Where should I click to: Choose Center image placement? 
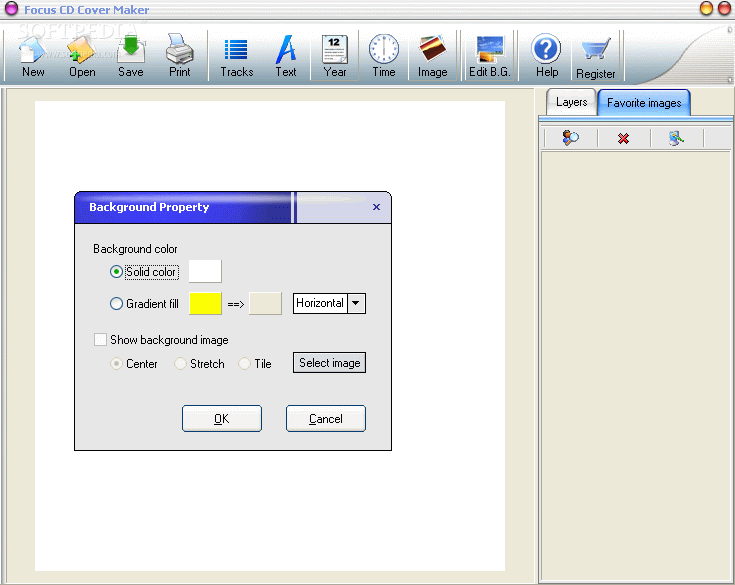[x=116, y=364]
